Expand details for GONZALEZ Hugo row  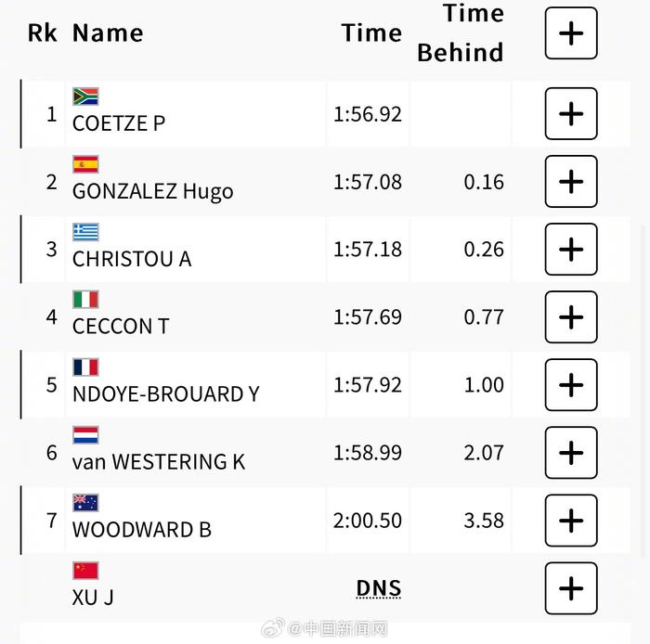[571, 181]
